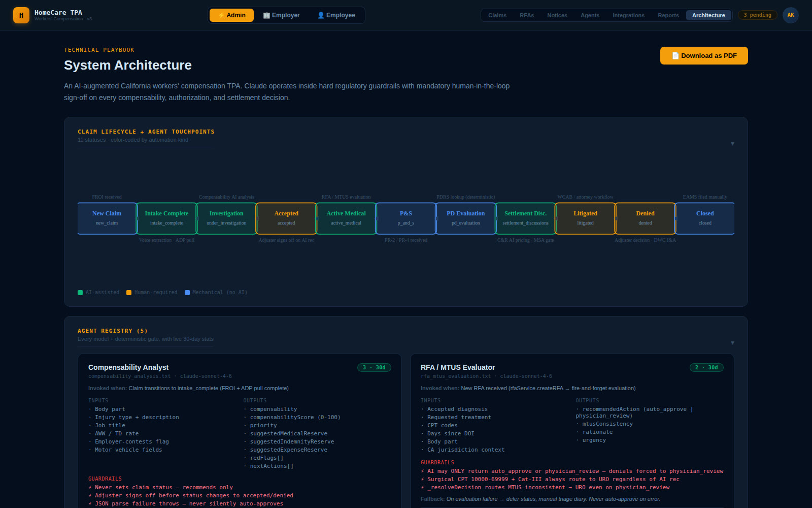Image resolution: width=812 pixels, height=508 pixels.
Task: Select the Architecture tab
Action: coord(708,15)
